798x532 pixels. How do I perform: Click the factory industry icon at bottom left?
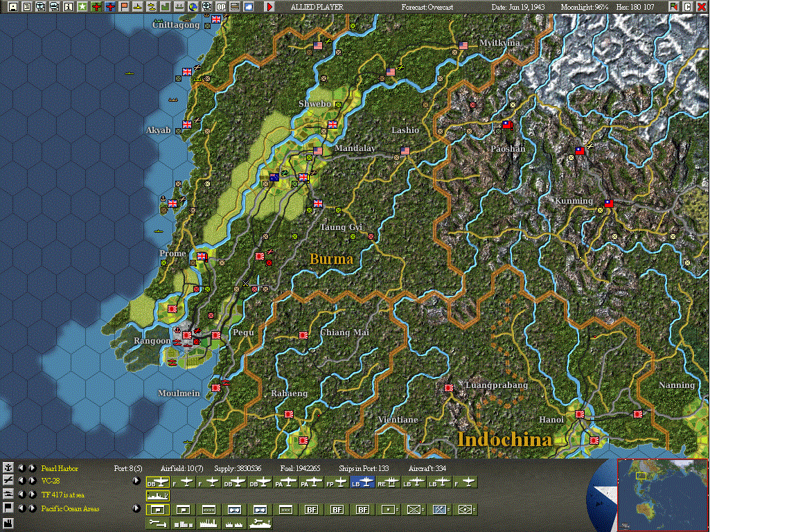[8, 523]
